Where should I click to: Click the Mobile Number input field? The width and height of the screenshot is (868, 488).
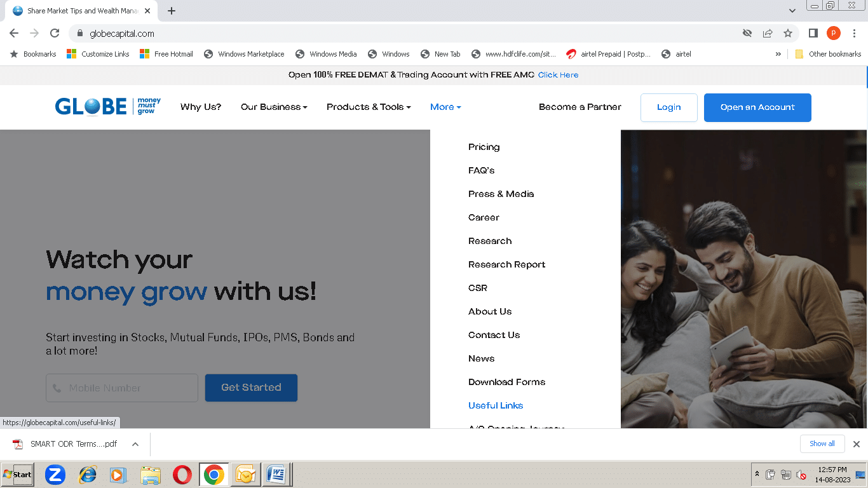click(x=122, y=388)
